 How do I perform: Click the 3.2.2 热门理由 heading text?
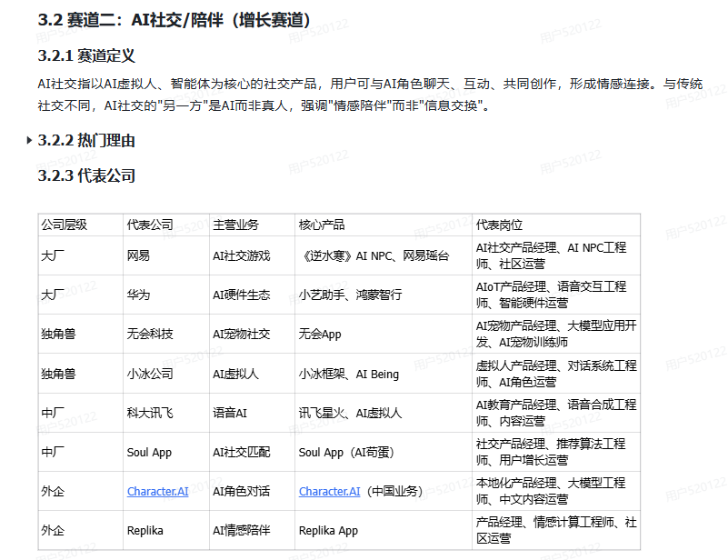86,140
